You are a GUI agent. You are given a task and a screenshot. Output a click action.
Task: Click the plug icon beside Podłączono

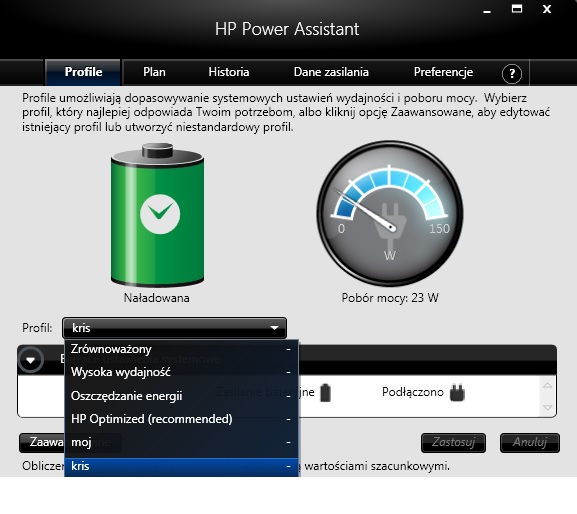457,393
